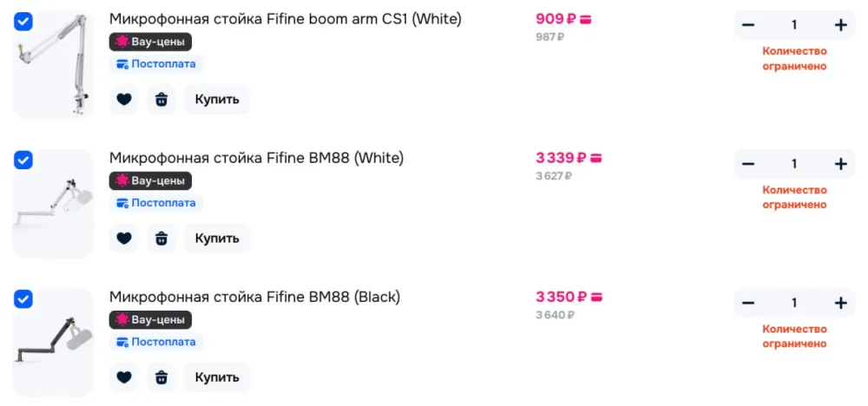Increase quantity of Fifine boom arm CS1
This screenshot has height=406, width=868.
(840, 25)
